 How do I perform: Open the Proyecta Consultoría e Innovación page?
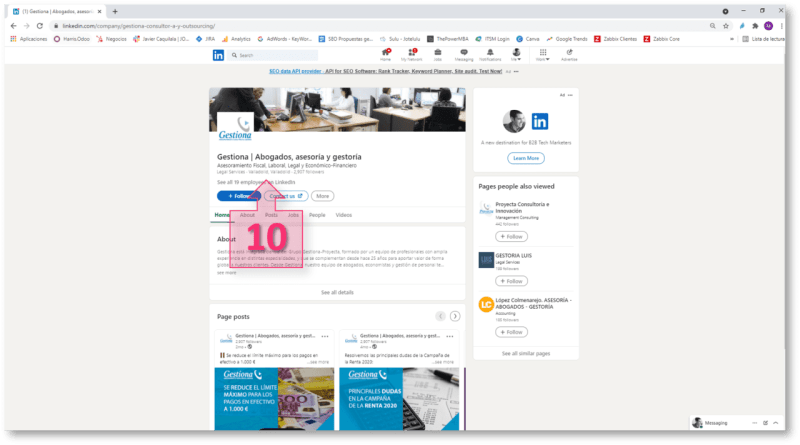point(522,207)
